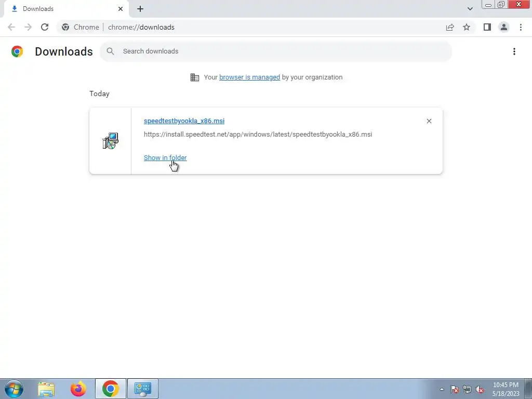
Task: Remove speedtestbyookla_x86.msi from the list
Action: 429,121
